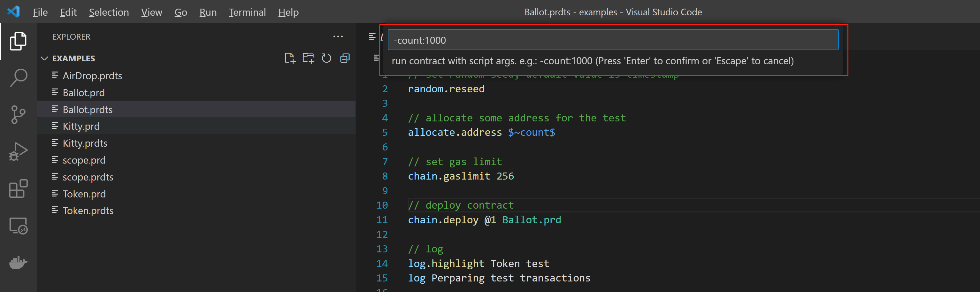The image size is (980, 292).
Task: Refresh the Explorer file list
Action: pyautogui.click(x=326, y=58)
